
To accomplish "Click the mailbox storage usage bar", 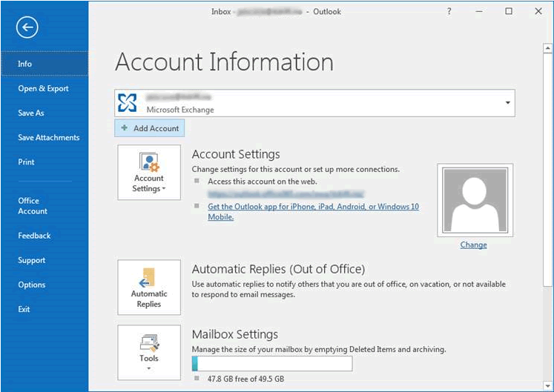I will point(272,364).
